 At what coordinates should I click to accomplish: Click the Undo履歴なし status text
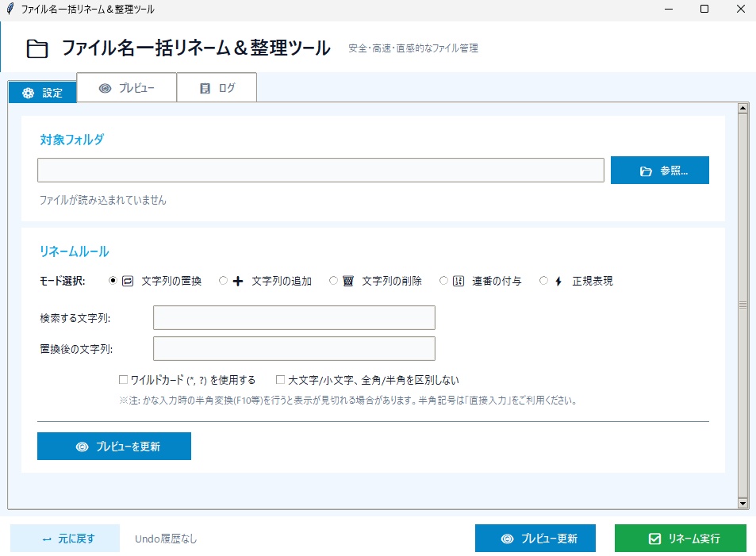(x=166, y=539)
